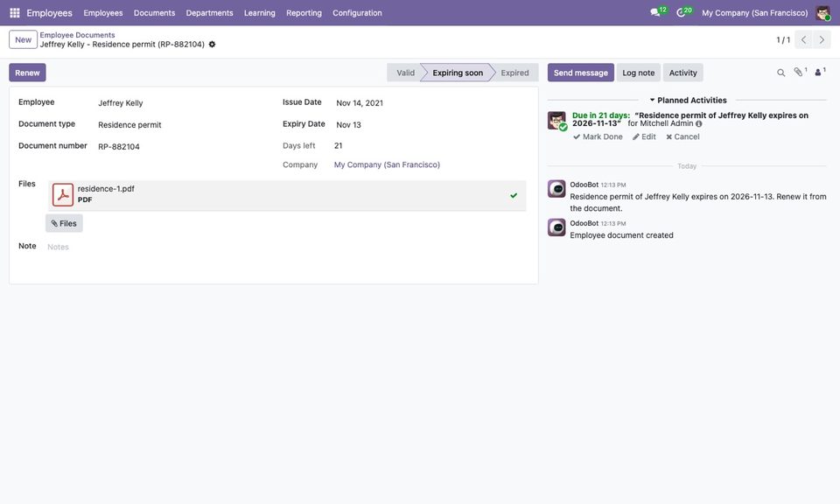Screen dimensions: 840x504
Task: Click the OdooBot avatar on the expiry message
Action: pos(556,189)
